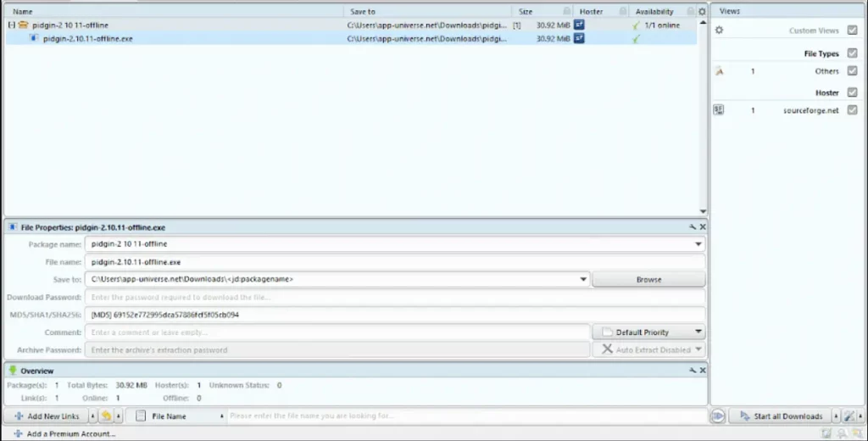Click Add New Links button
868x441 pixels.
pyautogui.click(x=47, y=416)
